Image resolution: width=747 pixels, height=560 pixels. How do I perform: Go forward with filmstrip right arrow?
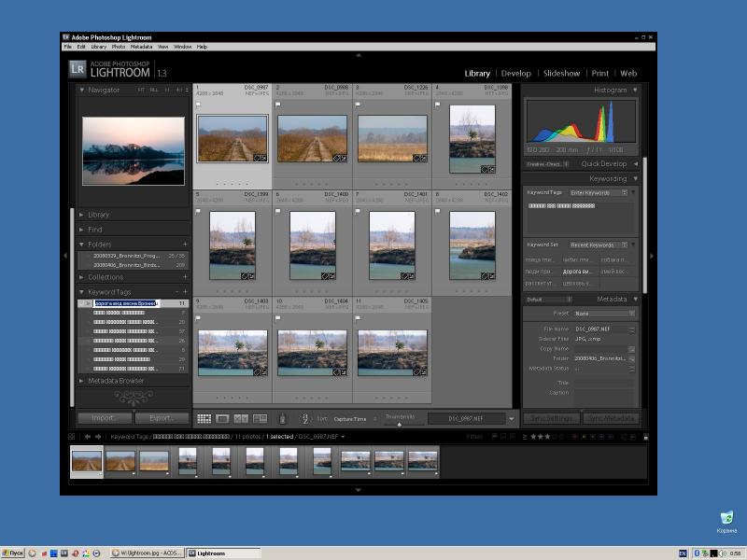[x=98, y=437]
